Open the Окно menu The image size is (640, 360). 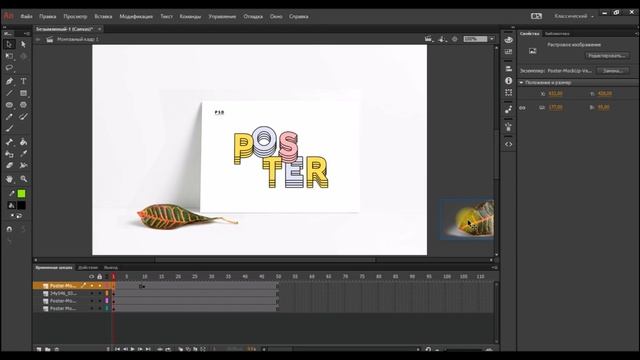tap(276, 17)
